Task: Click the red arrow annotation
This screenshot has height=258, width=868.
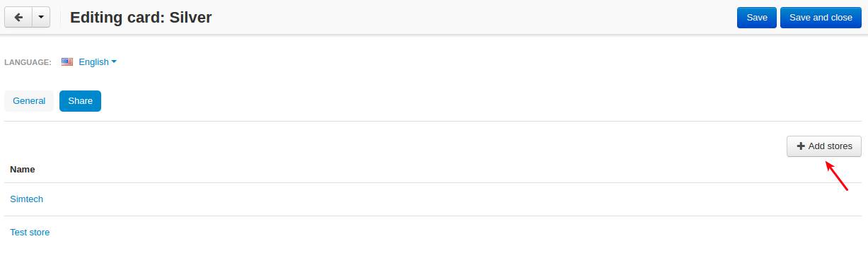Action: pyautogui.click(x=837, y=175)
